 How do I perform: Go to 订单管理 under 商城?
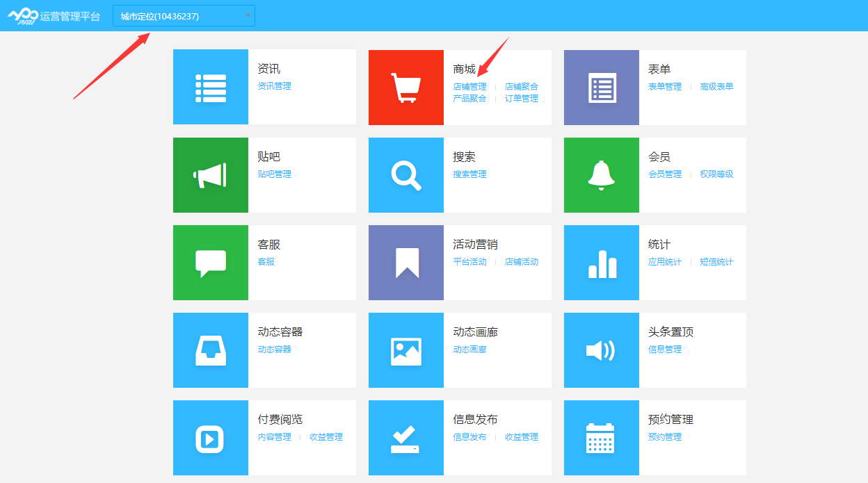522,99
